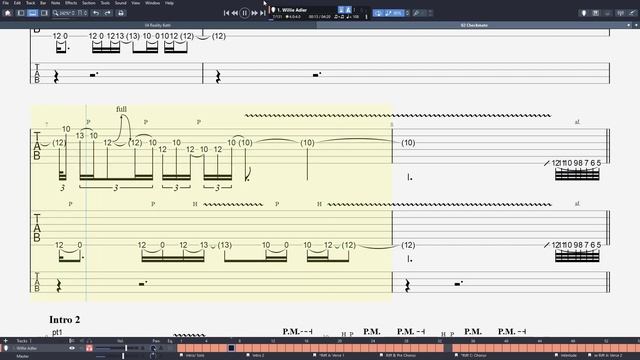Select the Willie Adler track name display
Screen dimensions: 640x360
(292, 10)
